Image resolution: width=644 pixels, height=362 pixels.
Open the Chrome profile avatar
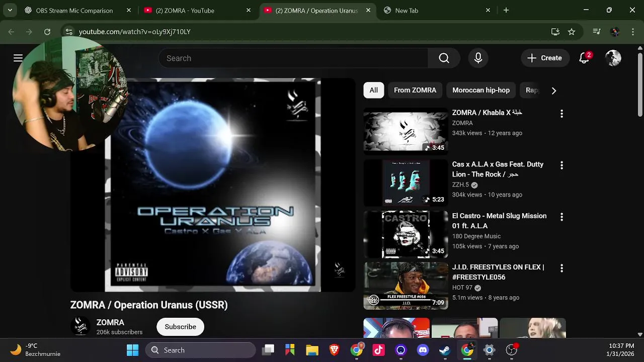[615, 32]
